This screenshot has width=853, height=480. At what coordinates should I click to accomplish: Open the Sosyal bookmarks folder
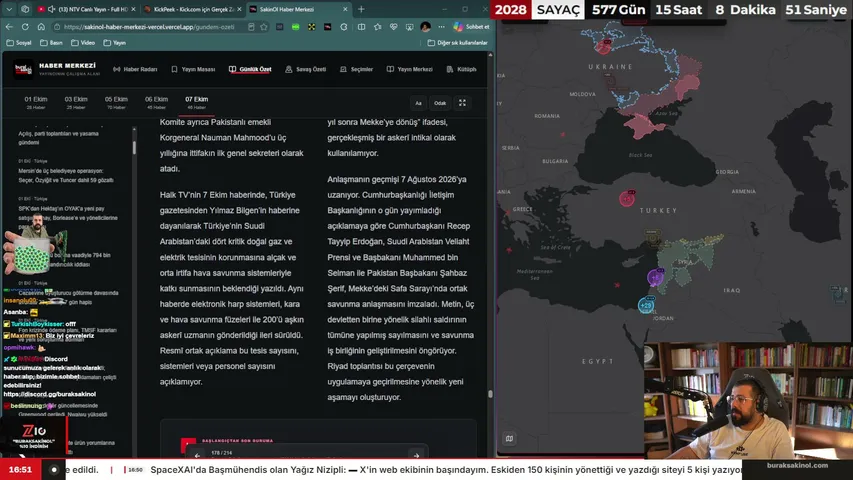19,42
